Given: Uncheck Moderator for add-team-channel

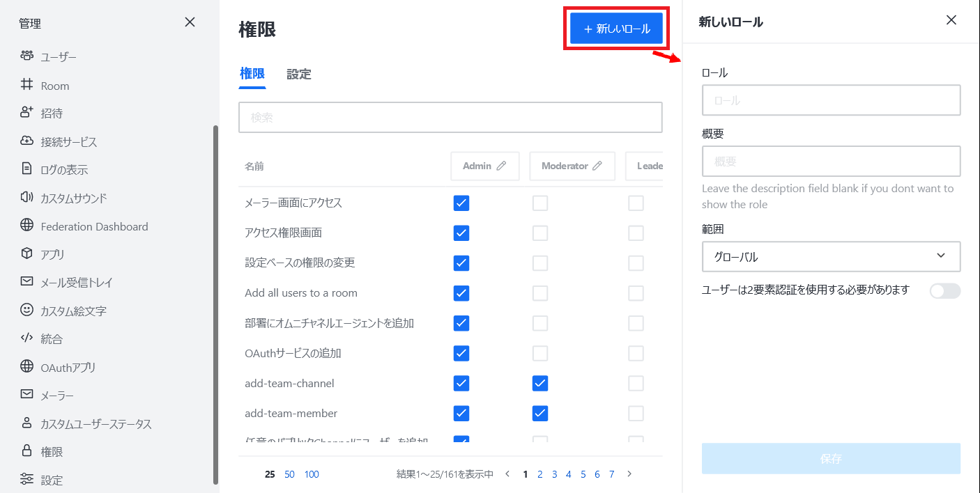Looking at the screenshot, I should 540,383.
